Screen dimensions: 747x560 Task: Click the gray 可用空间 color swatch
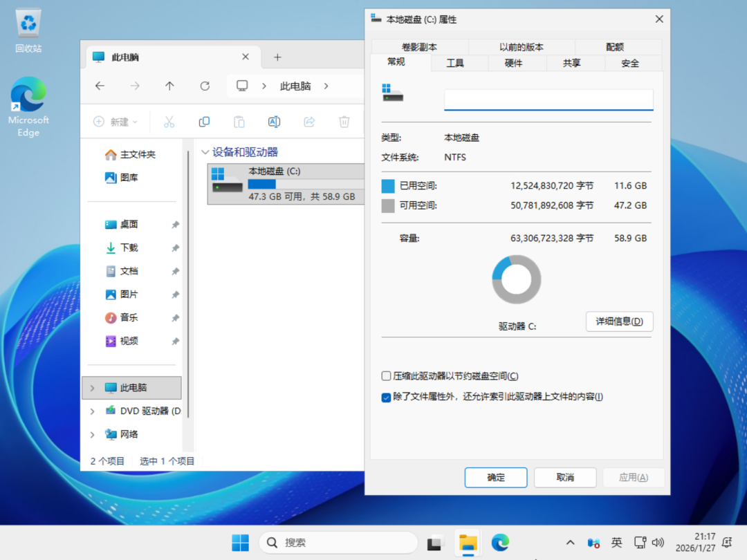click(388, 206)
